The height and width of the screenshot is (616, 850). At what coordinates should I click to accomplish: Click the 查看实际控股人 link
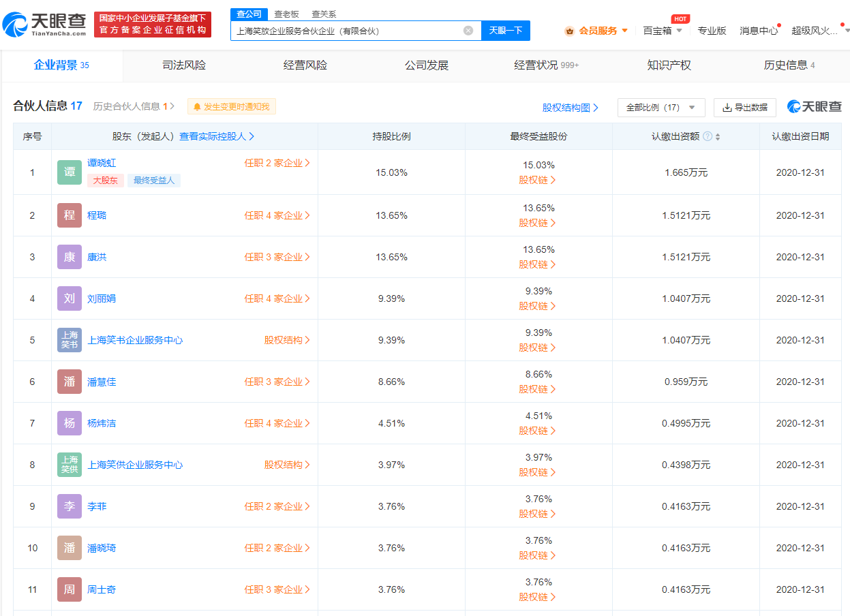217,136
